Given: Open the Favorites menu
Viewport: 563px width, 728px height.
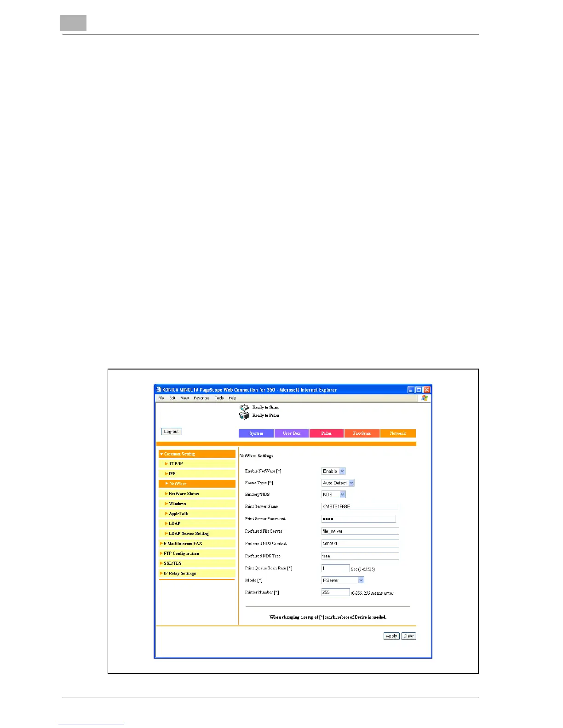Looking at the screenshot, I should point(201,398).
